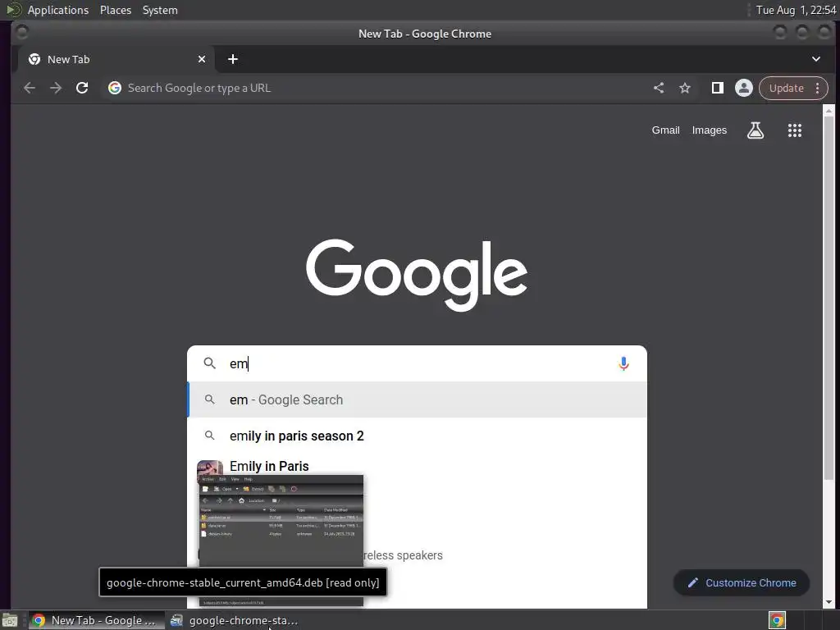Viewport: 840px width, 630px height.
Task: Open the System menu
Action: (160, 10)
